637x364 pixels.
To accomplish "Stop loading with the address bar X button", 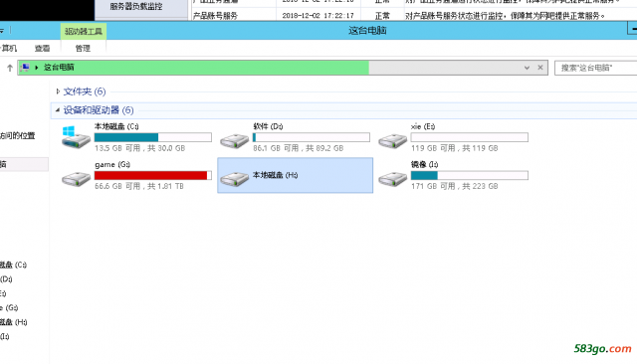I will (x=540, y=68).
